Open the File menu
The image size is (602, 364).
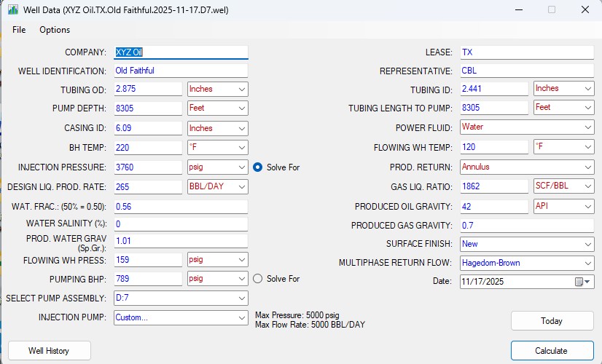click(19, 30)
